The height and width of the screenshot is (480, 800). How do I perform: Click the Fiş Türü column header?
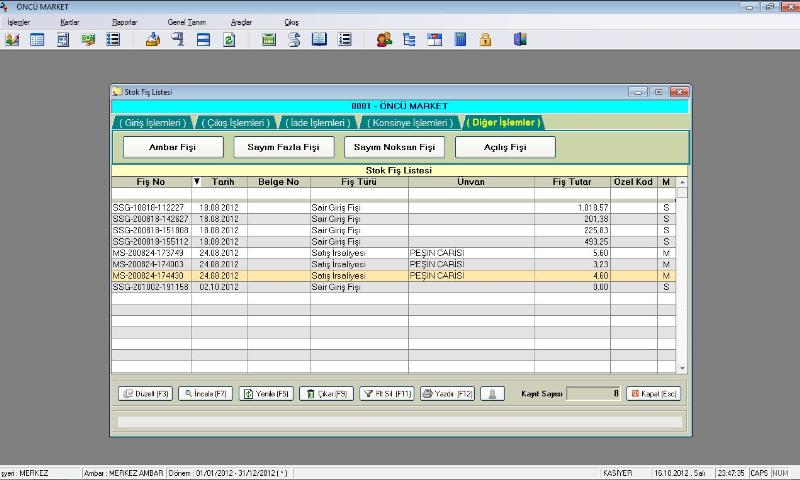coord(359,182)
